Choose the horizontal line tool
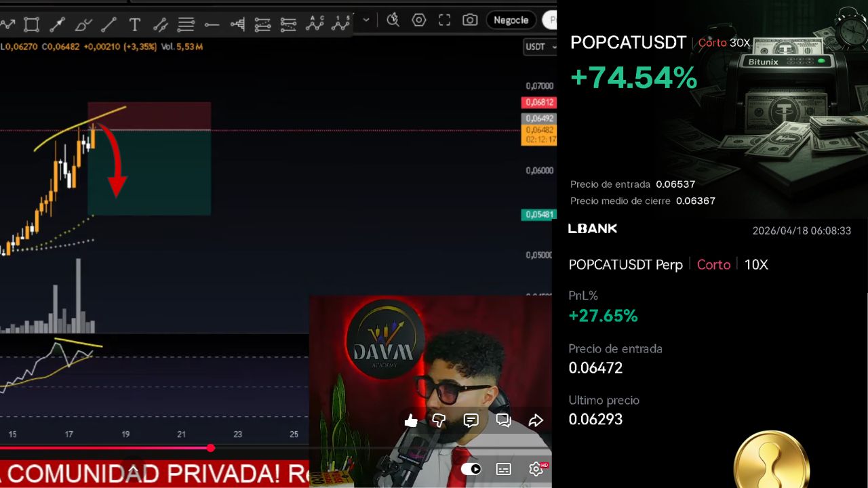The width and height of the screenshot is (868, 488). (212, 25)
